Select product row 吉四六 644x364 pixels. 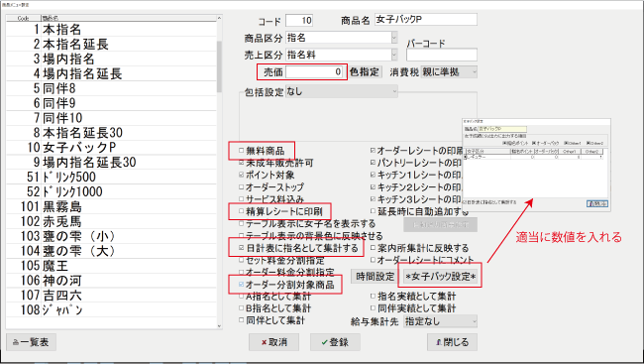click(111, 296)
